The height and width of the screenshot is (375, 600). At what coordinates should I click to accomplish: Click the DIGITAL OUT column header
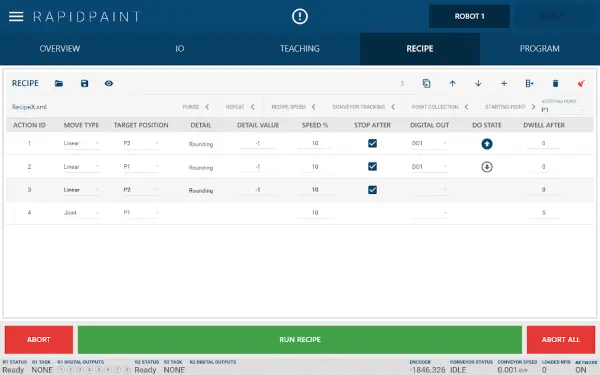tap(429, 125)
